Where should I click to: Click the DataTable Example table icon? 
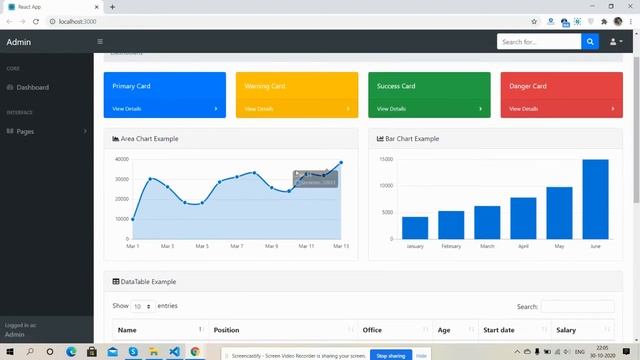pos(116,282)
